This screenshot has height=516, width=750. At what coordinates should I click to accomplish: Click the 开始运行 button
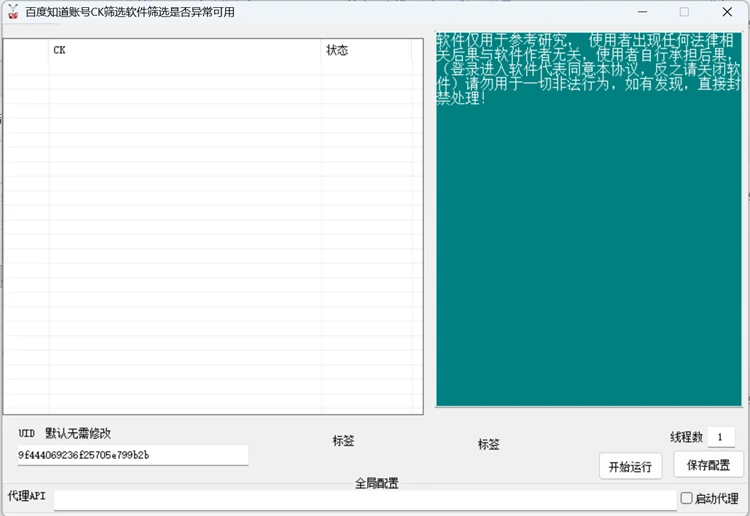[630, 466]
